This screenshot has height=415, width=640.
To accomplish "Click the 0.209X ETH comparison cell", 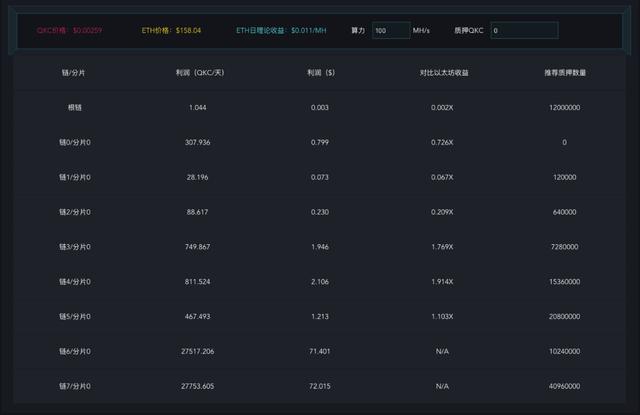I will coord(442,212).
